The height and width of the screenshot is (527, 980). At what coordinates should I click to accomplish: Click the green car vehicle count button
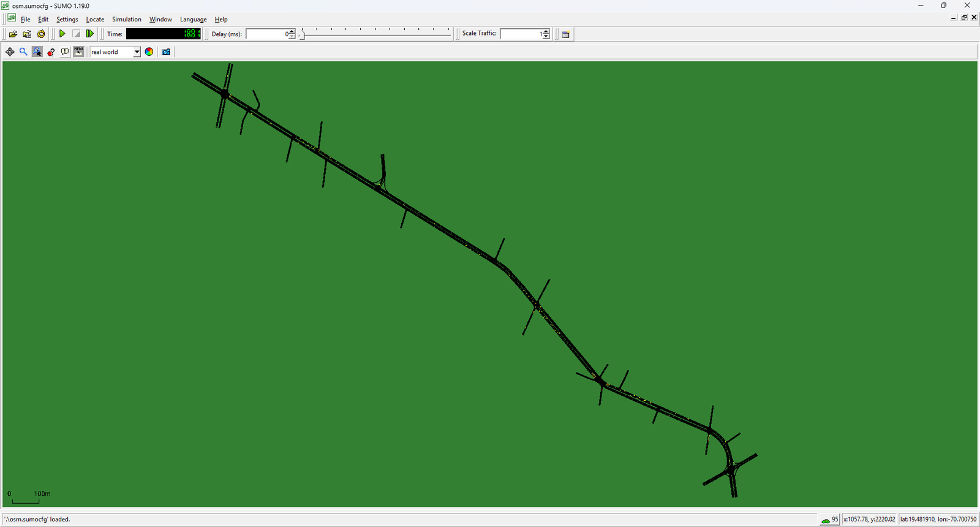[x=830, y=520]
